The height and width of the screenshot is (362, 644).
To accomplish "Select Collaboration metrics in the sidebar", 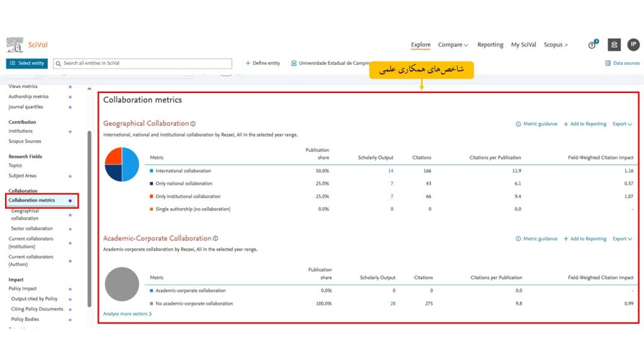I will (x=31, y=200).
